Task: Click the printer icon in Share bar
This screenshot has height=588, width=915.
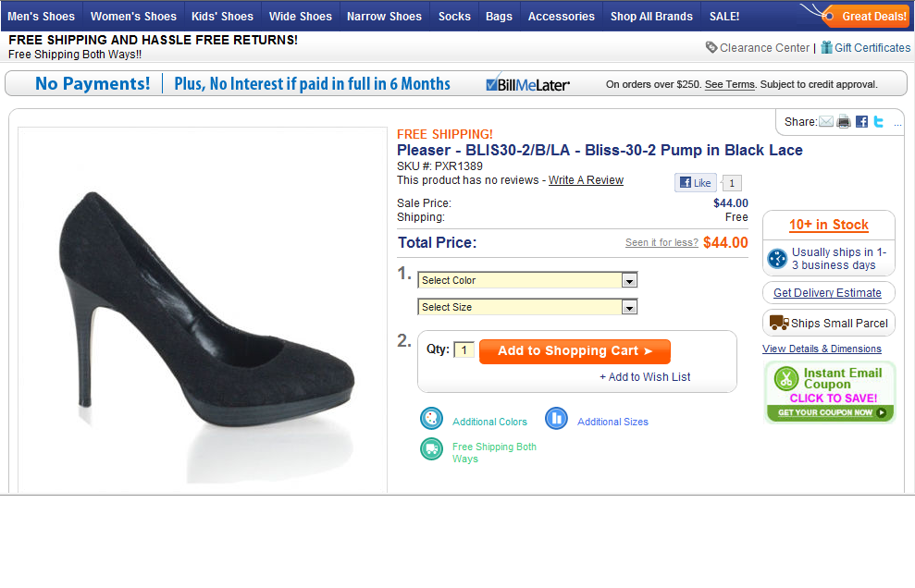Action: coord(844,121)
